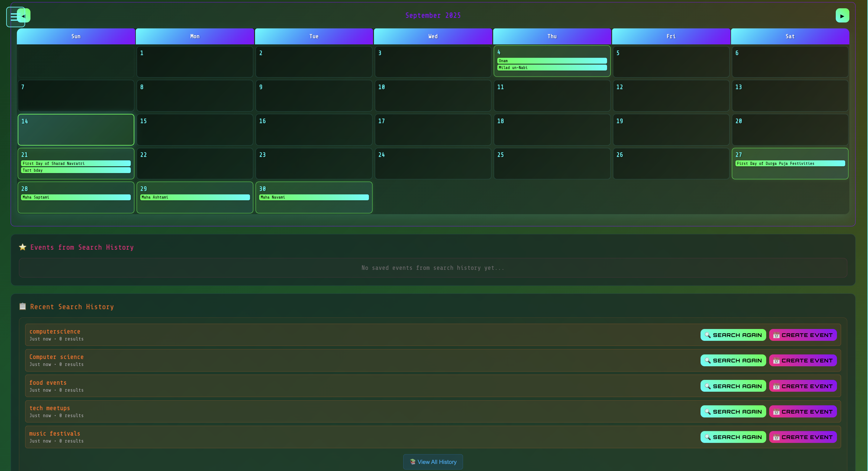Viewport: 868px width, 471px height.
Task: Open the Onam event
Action: 552,61
